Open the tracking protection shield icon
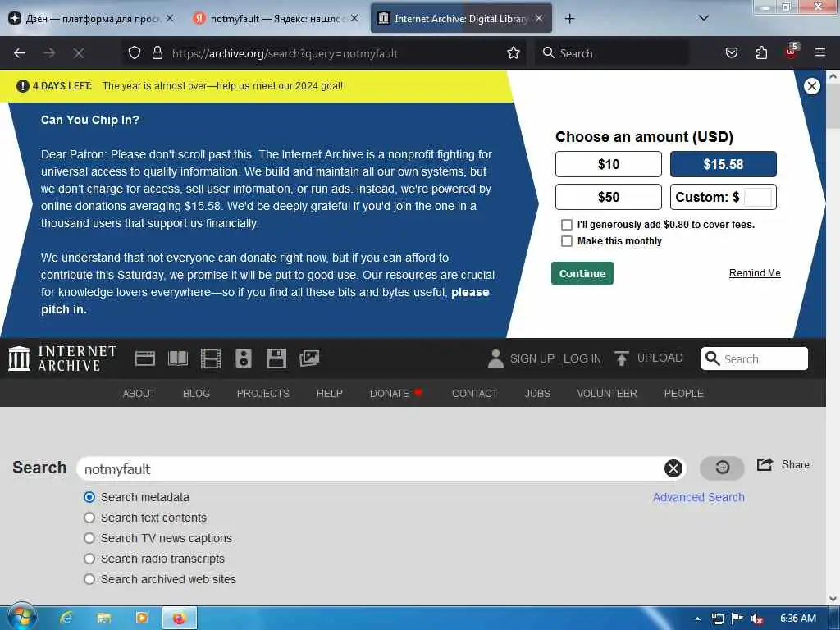This screenshot has width=840, height=630. click(135, 53)
